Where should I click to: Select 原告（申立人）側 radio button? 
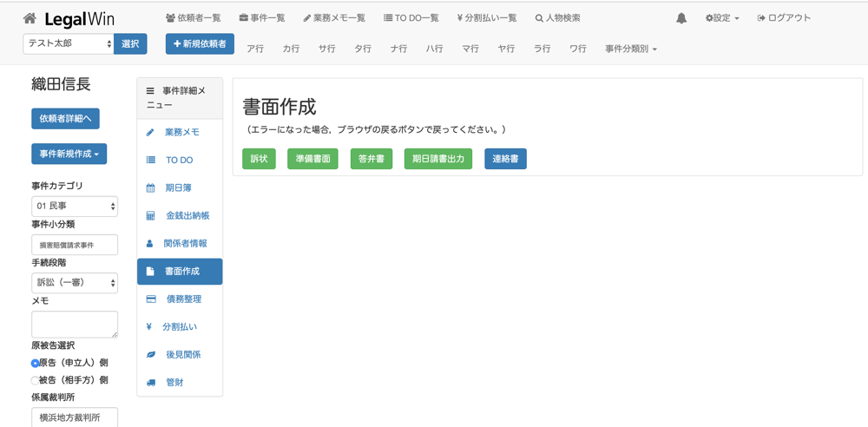pyautogui.click(x=36, y=364)
